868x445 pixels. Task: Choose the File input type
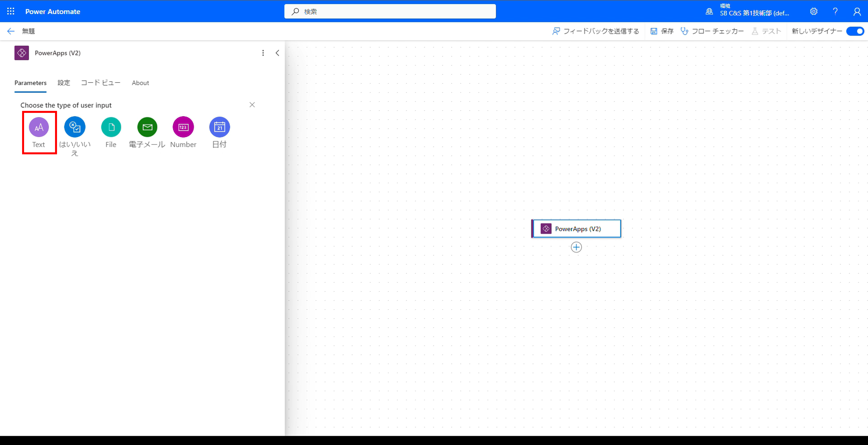click(111, 132)
